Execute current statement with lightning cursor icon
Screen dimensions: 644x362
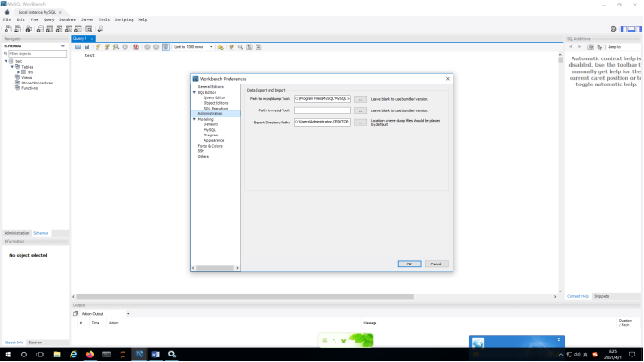[107, 47]
